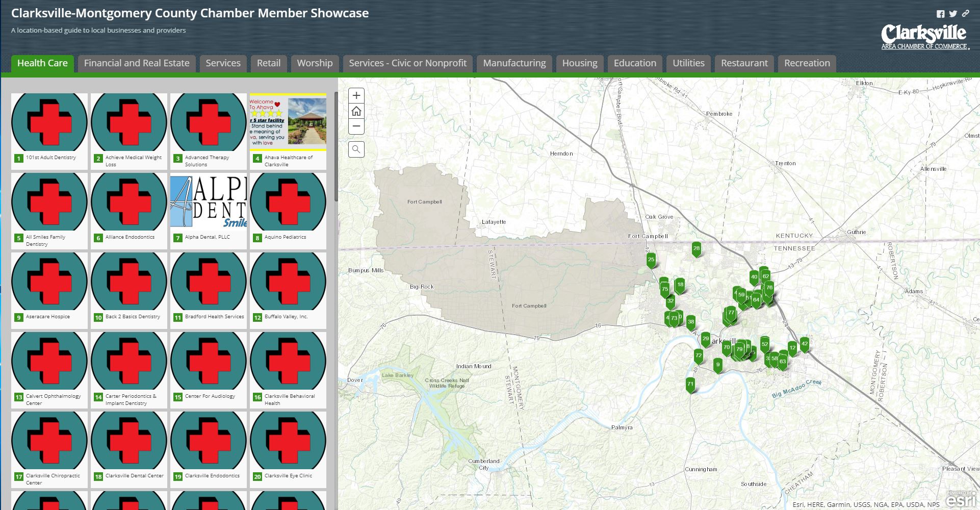
Task: Click map pin number 70
Action: [x=727, y=348]
